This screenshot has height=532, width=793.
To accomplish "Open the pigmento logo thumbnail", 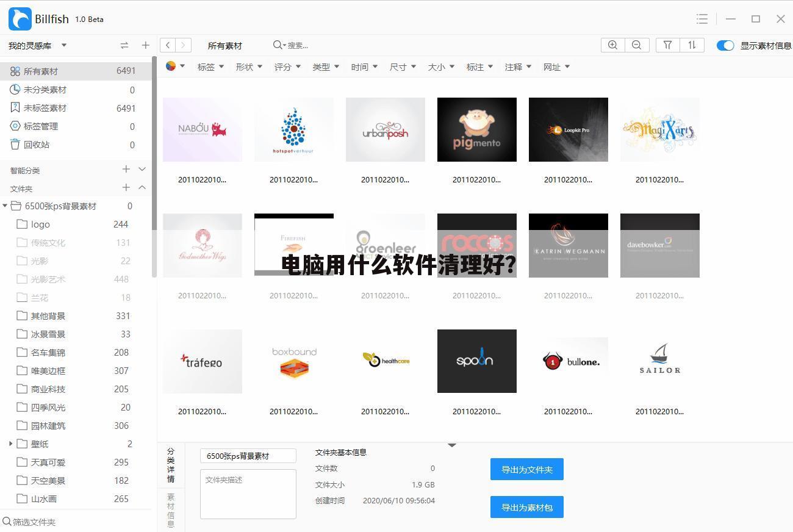I will point(477,129).
